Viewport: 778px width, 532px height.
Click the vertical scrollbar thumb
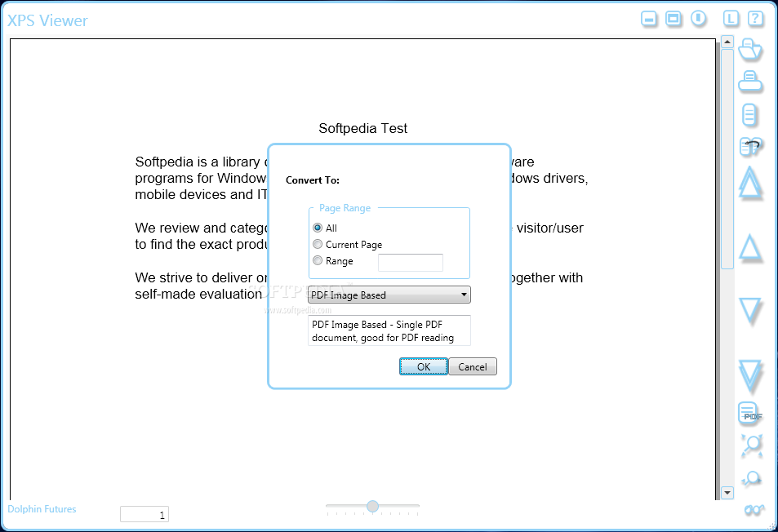click(727, 158)
